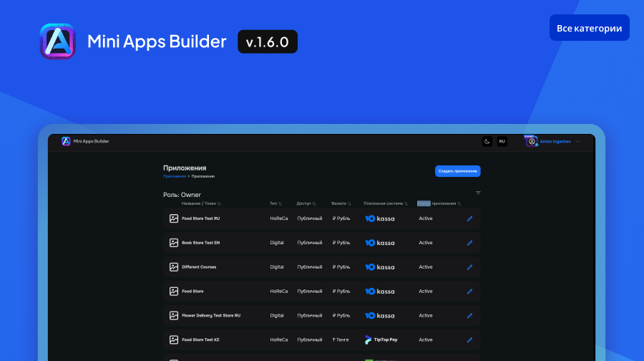The width and height of the screenshot is (644, 361).
Task: Click YooKassa logo in Different Courses row
Action: pyautogui.click(x=380, y=267)
